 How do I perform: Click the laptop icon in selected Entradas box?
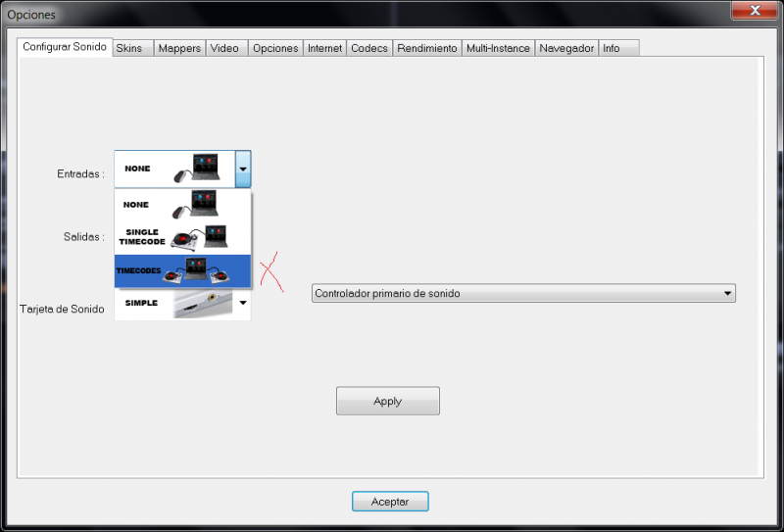pyautogui.click(x=206, y=167)
